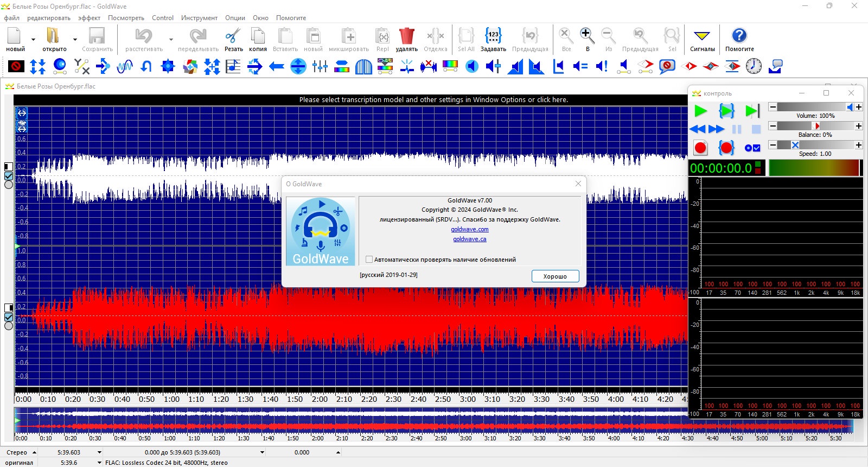This screenshot has height=467, width=868.
Task: Uncheck the red right channel checkbox
Action: 9,317
